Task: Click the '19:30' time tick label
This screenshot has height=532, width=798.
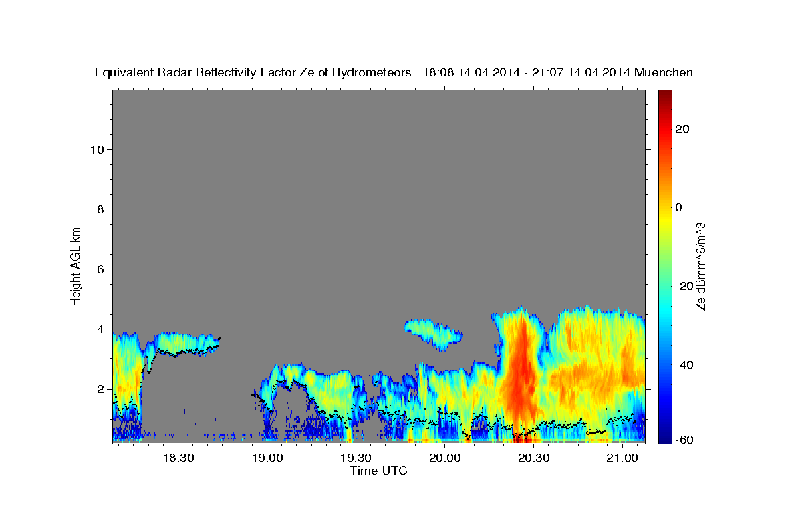Action: coord(356,458)
